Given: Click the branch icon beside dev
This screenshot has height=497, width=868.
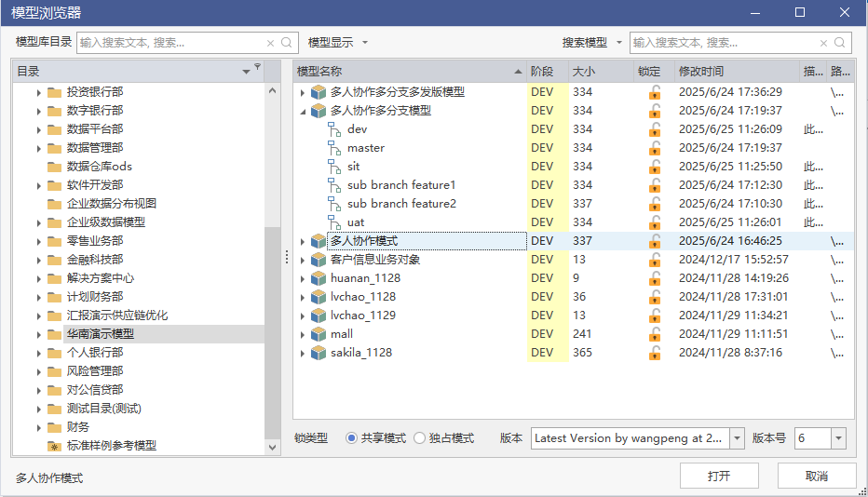Looking at the screenshot, I should click(x=334, y=129).
